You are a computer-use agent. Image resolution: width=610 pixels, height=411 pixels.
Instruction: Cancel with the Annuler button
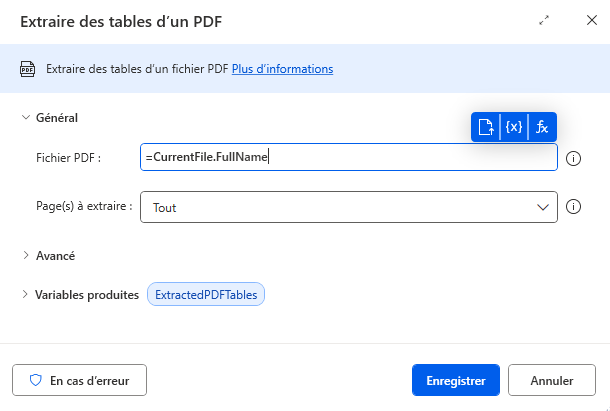pyautogui.click(x=552, y=380)
